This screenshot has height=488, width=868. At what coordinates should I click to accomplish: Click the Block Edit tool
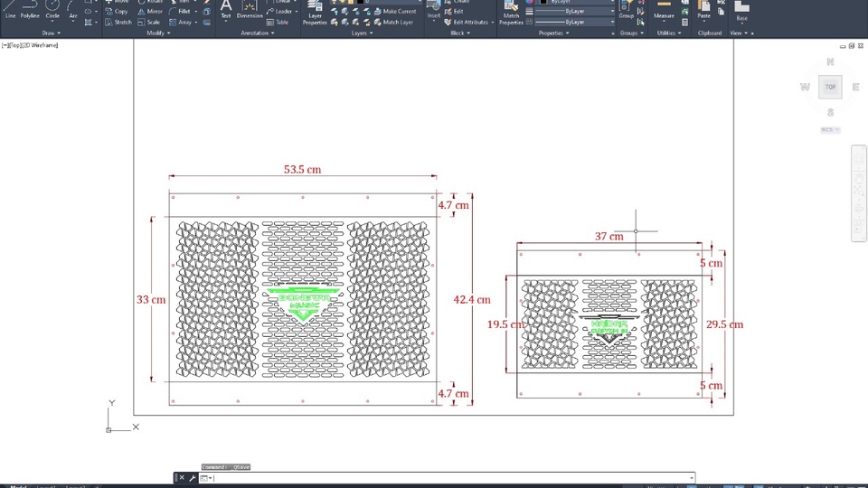(454, 11)
